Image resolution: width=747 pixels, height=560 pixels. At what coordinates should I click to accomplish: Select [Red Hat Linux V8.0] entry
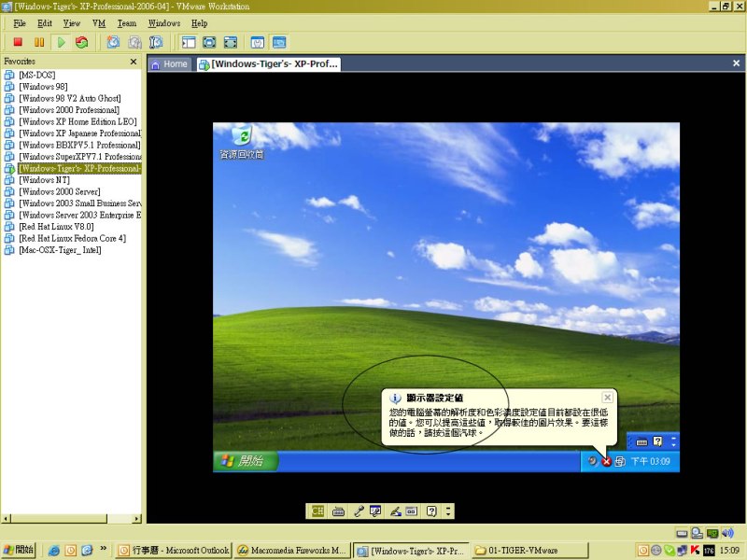56,227
